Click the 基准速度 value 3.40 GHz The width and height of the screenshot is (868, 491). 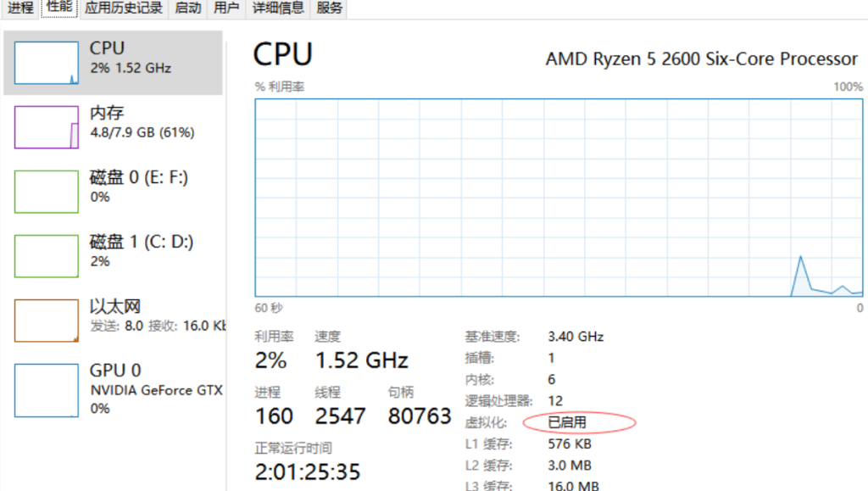576,337
